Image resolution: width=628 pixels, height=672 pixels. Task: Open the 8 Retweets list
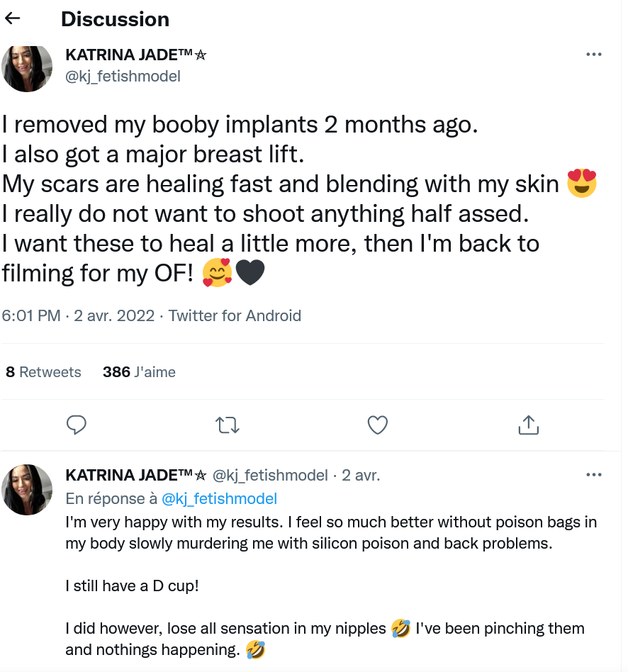[43, 372]
